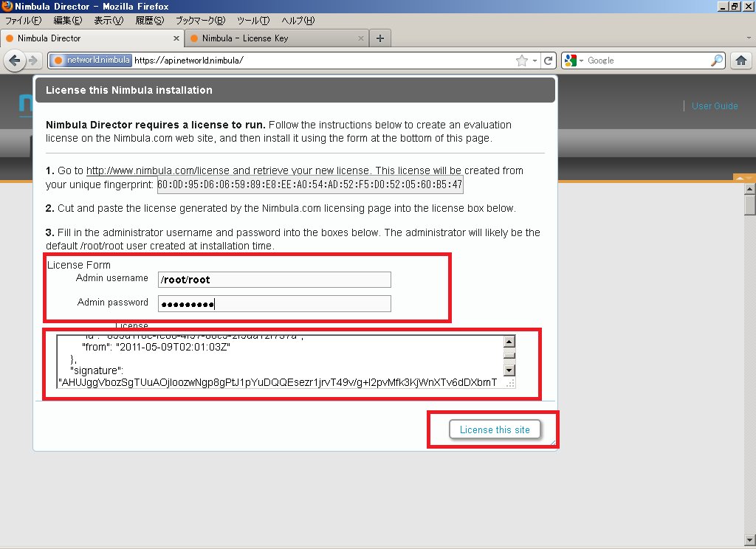This screenshot has width=756, height=549.
Task: Click the License this site button
Action: click(x=495, y=429)
